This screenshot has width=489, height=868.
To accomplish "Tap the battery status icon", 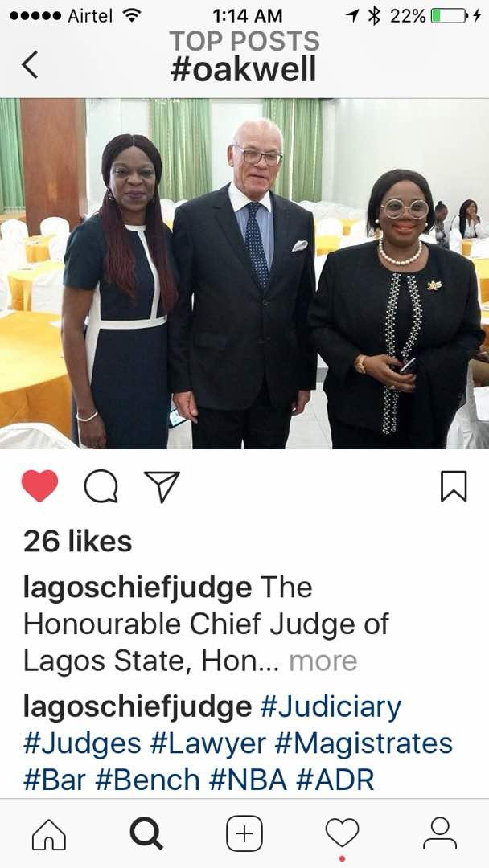I will pyautogui.click(x=450, y=16).
